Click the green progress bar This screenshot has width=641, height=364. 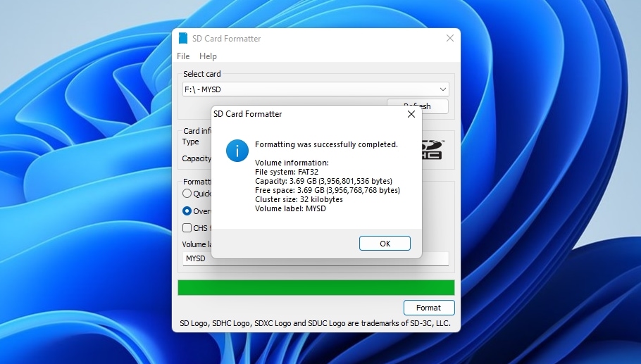[316, 287]
